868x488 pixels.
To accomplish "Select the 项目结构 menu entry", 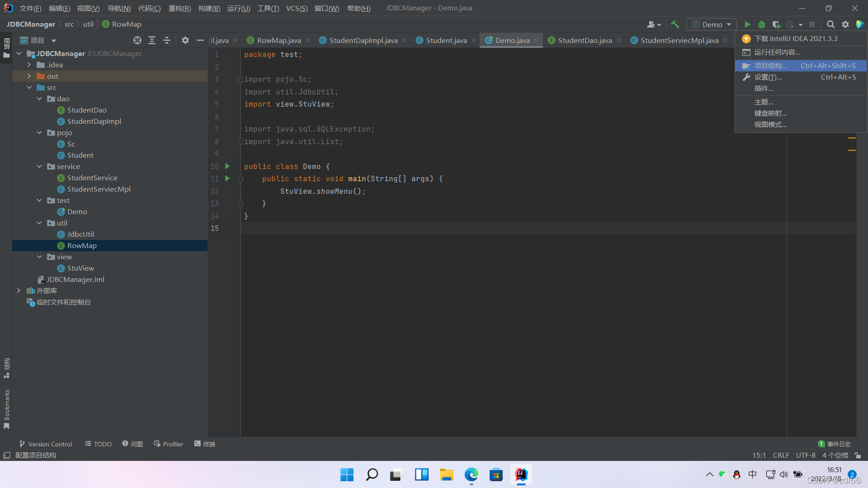I will (770, 66).
